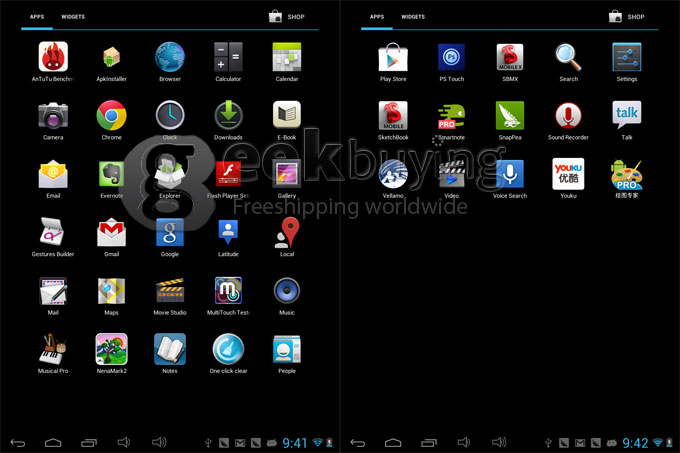The width and height of the screenshot is (680, 453).
Task: Open Settings
Action: pyautogui.click(x=627, y=57)
